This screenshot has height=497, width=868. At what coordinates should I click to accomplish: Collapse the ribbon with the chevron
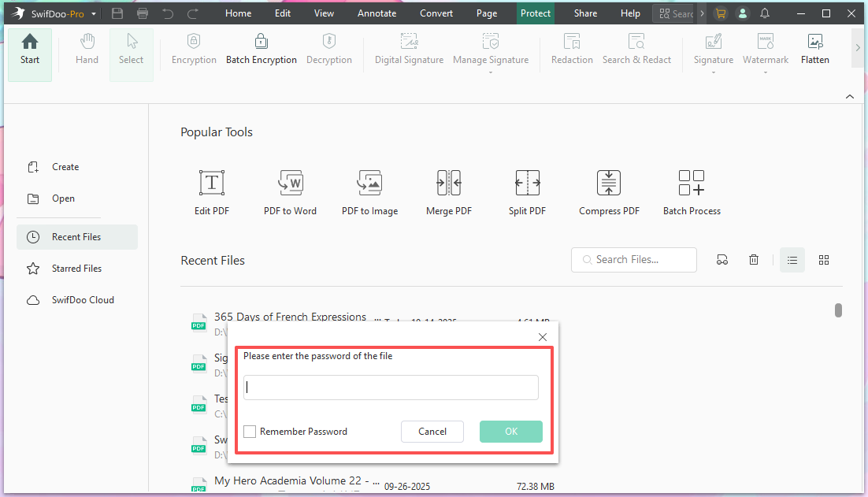(x=849, y=96)
